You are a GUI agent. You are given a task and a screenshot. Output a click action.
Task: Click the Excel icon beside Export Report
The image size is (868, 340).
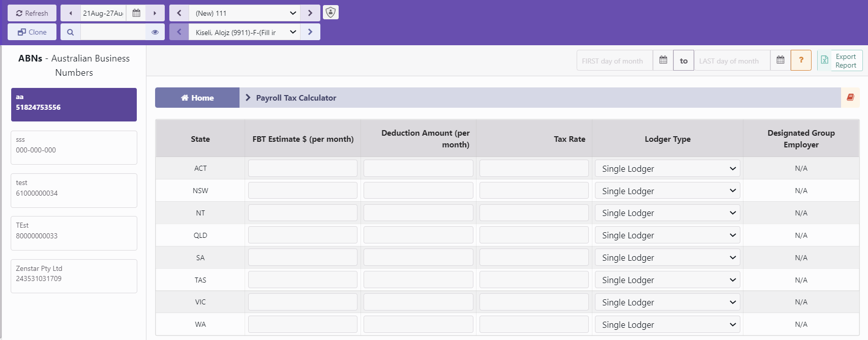824,60
